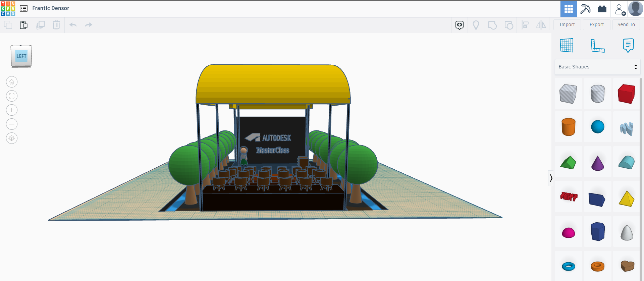Click the yellow canopy roof in viewport
The height and width of the screenshot is (281, 644).
point(273,84)
